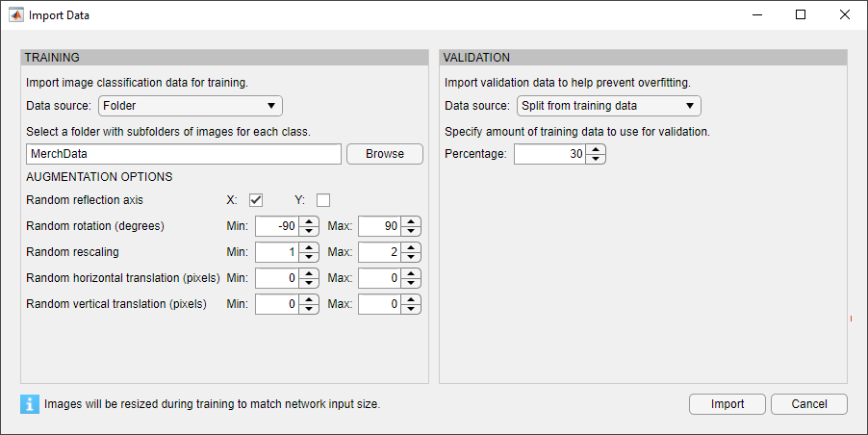
Task: Decrease validation Percentage value
Action: pyautogui.click(x=596, y=159)
